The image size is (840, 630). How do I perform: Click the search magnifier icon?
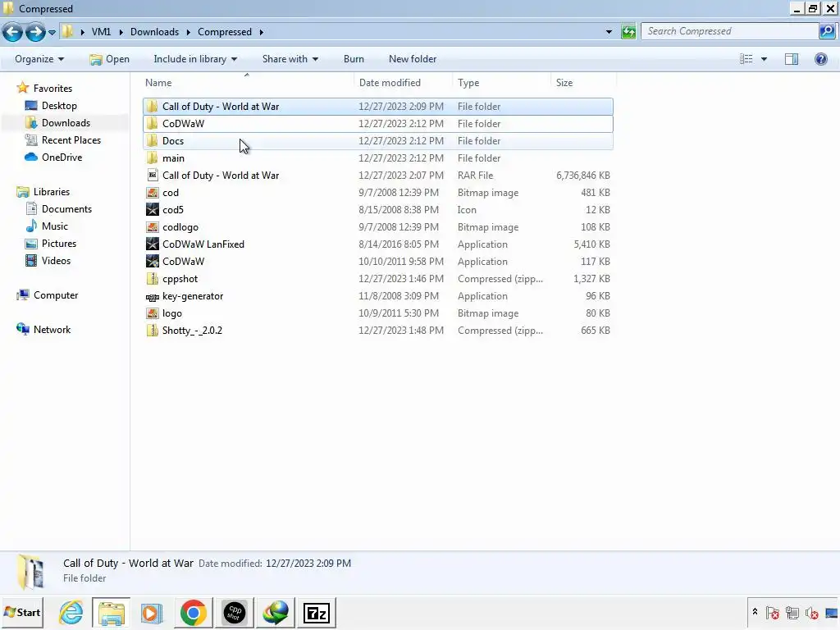point(827,31)
